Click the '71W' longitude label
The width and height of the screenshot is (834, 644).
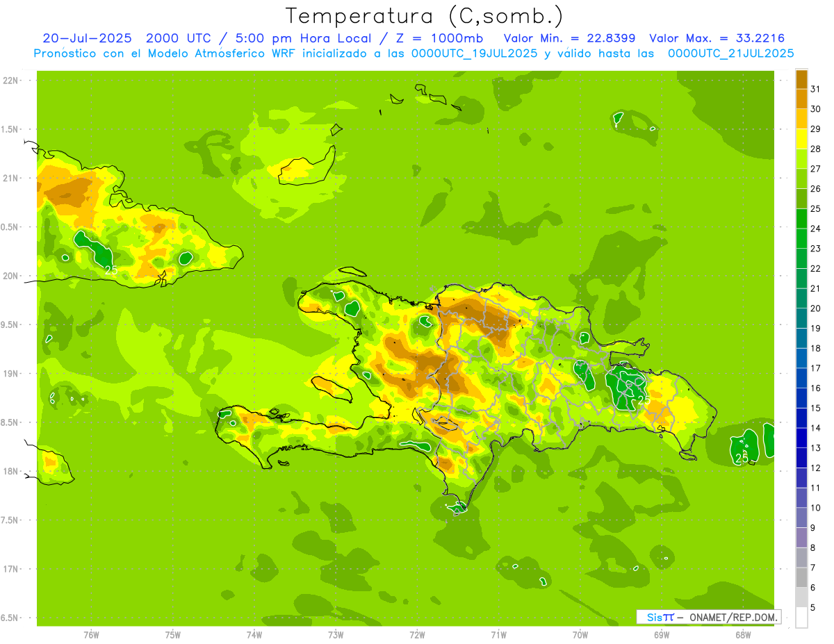(498, 635)
